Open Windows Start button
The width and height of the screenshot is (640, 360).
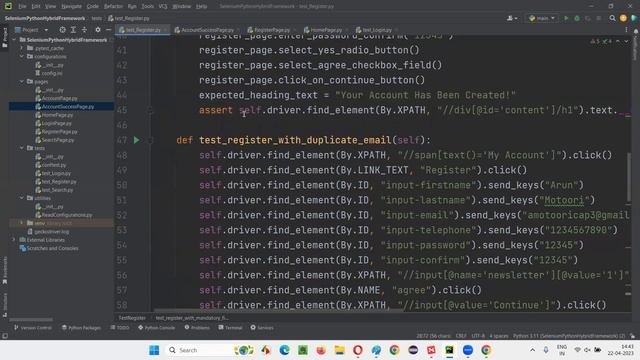[154, 350]
